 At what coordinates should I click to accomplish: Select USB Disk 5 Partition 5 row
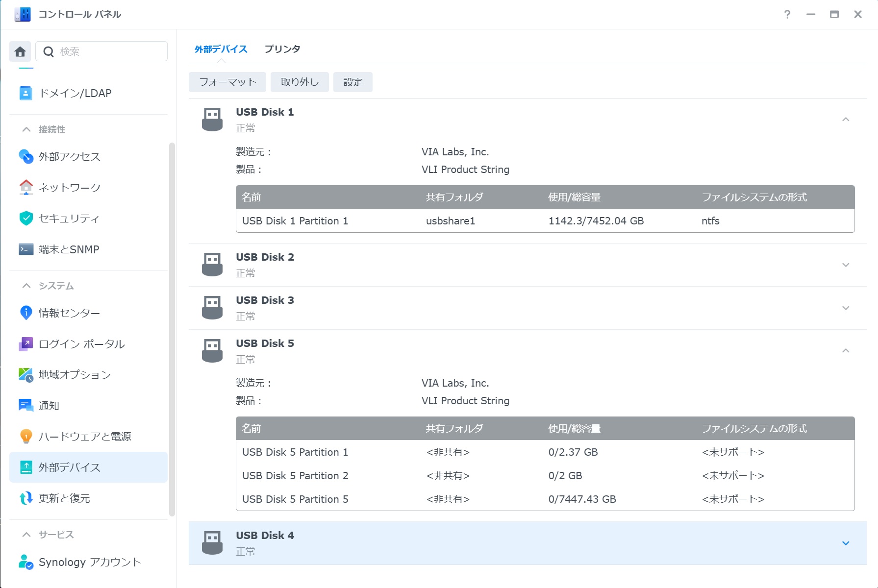tap(545, 499)
